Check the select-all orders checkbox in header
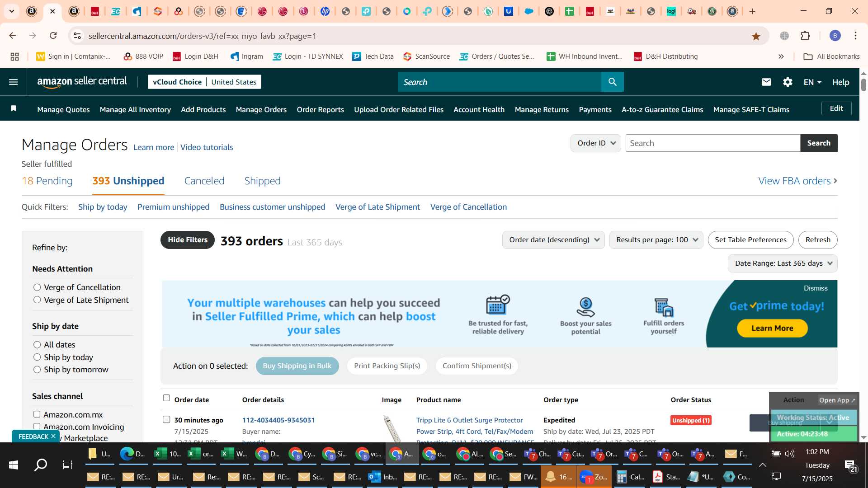 tap(166, 398)
